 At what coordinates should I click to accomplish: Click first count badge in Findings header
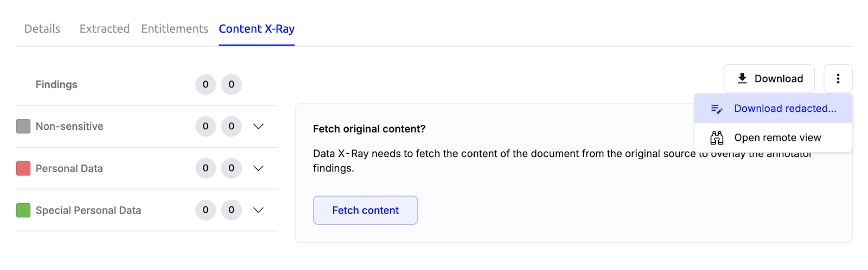coord(206,85)
